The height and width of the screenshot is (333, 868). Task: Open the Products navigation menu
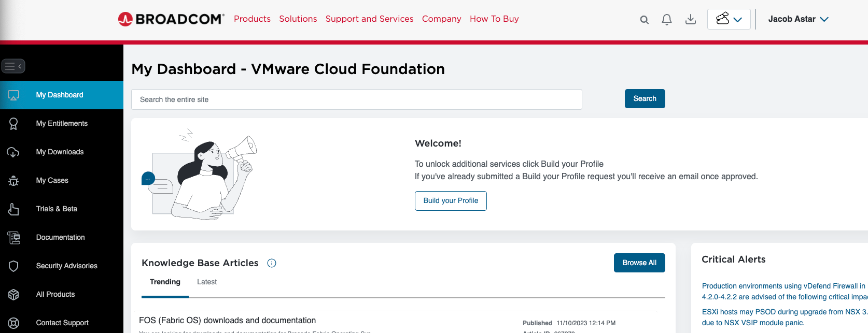click(252, 19)
